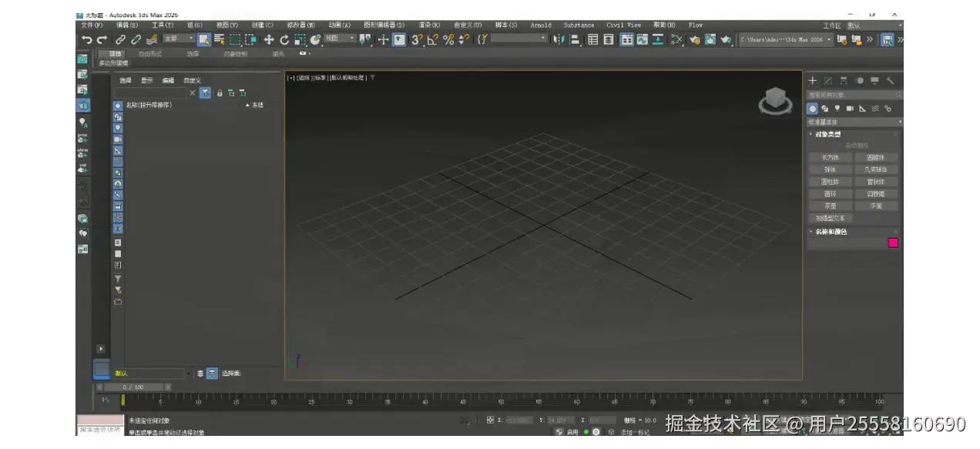
Task: Select the Lights category icon
Action: coord(837,109)
